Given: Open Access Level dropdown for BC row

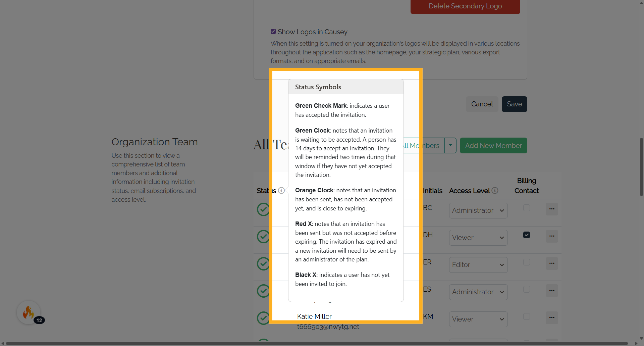Looking at the screenshot, I should [478, 210].
